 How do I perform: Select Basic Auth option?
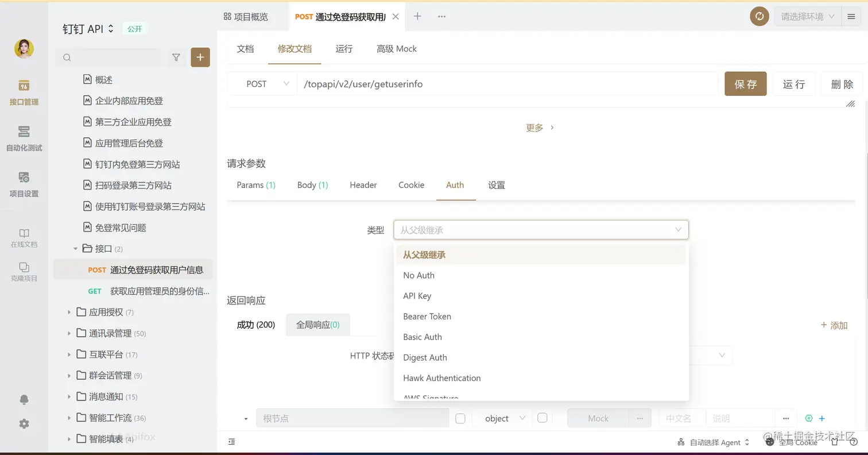click(541, 337)
